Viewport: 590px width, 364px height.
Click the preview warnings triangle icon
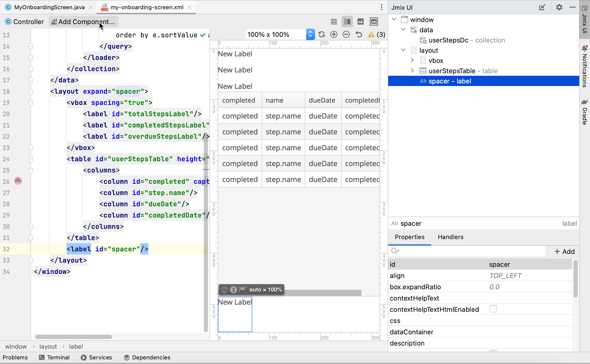[x=371, y=34]
